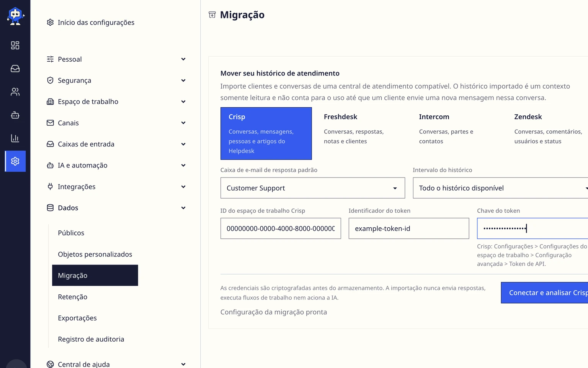
Task: Click the Chave do token password field
Action: coord(532,228)
